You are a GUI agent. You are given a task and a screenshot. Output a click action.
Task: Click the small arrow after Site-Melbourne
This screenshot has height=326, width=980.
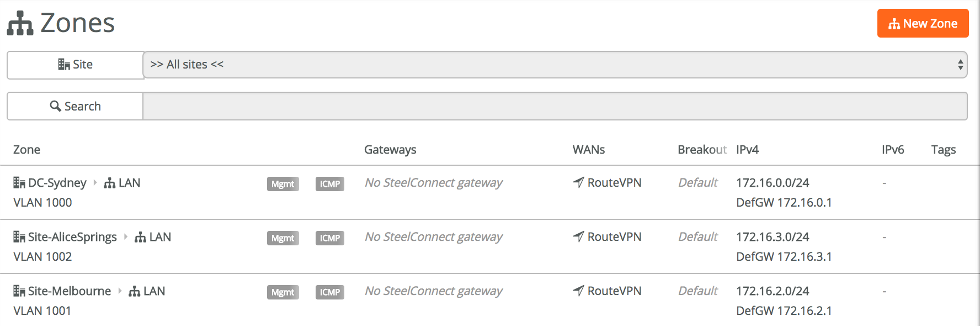[120, 291]
